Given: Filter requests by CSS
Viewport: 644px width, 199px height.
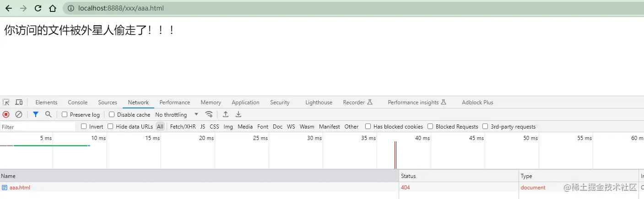Looking at the screenshot, I should [x=214, y=127].
